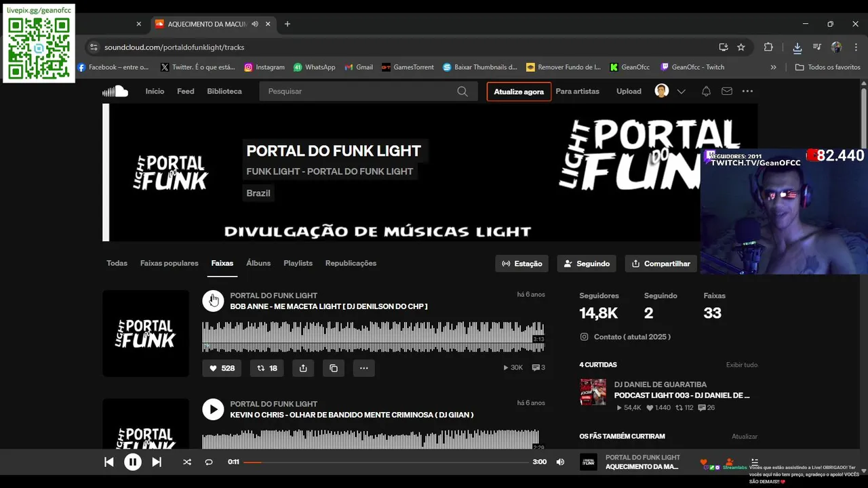Image resolution: width=868 pixels, height=488 pixels.
Task: Click the user avatar in header
Action: [662, 91]
